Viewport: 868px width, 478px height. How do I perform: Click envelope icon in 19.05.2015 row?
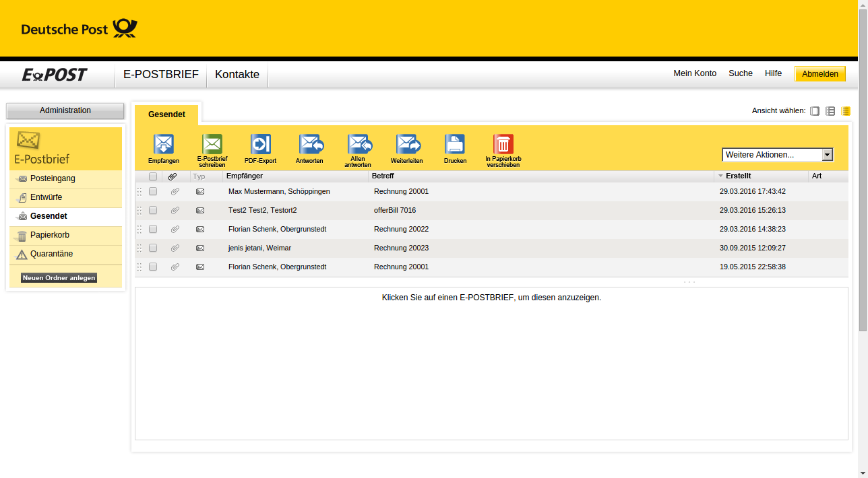click(200, 267)
